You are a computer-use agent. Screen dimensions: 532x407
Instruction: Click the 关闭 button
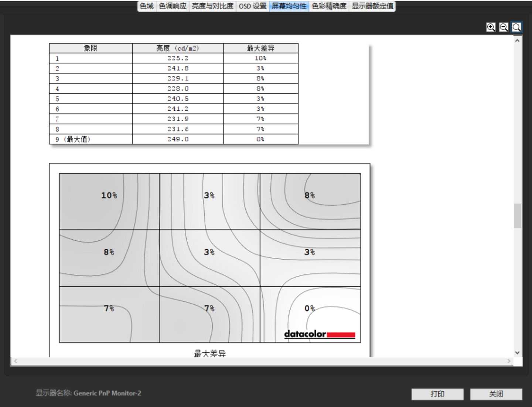tap(496, 394)
